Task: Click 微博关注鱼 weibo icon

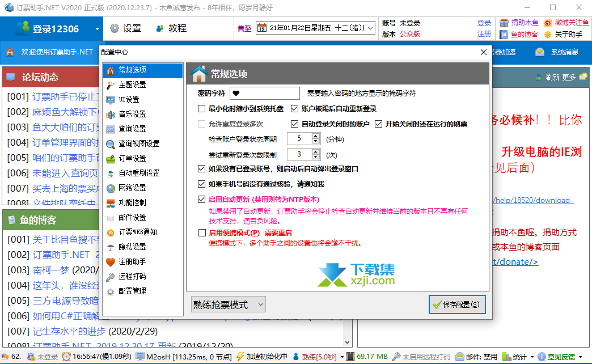Action: coord(547,23)
